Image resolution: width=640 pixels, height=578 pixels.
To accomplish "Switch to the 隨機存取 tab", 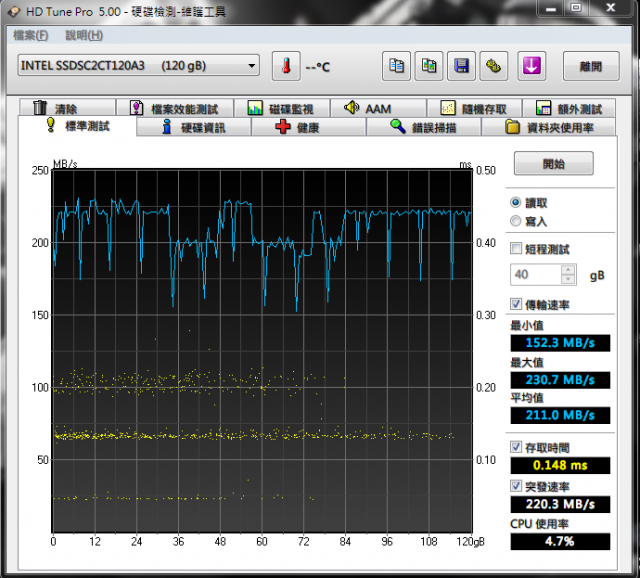I will coord(474,108).
